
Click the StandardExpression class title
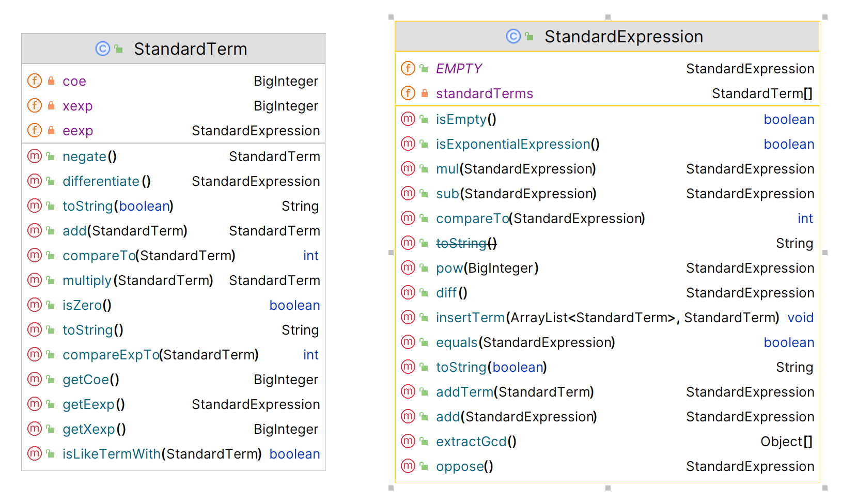(x=624, y=37)
